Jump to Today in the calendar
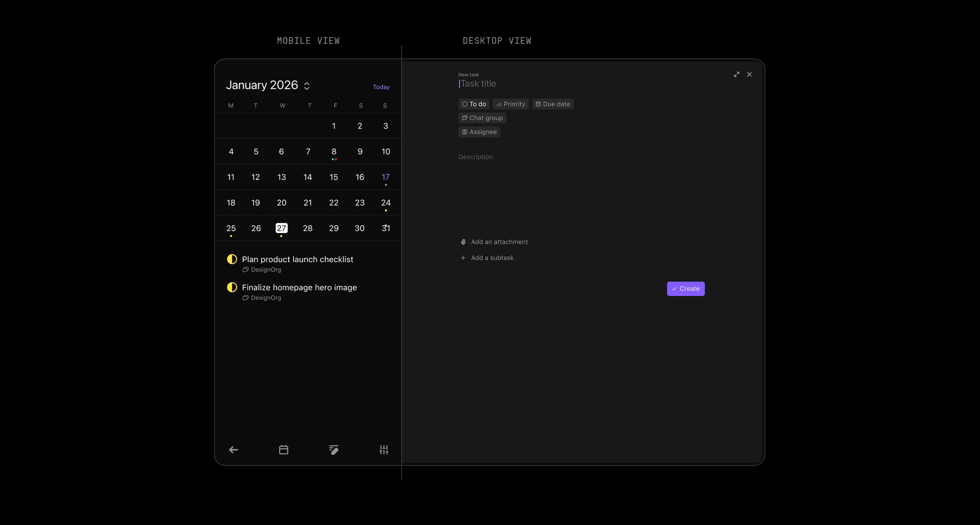Screen dimensions: 980x525 [381, 87]
